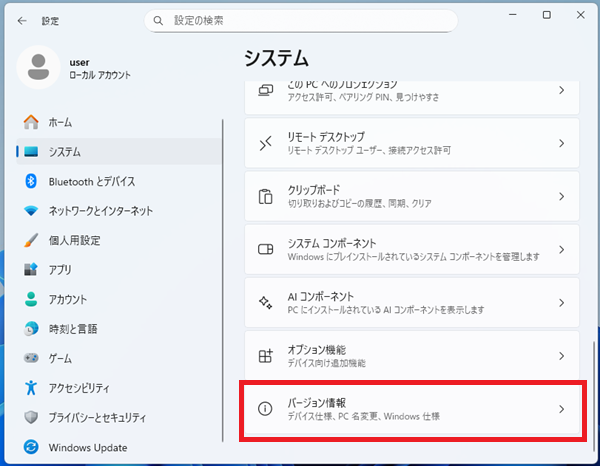Click 'デバイス仕様、PC 名変更、Windows 仕様' text

(x=364, y=416)
